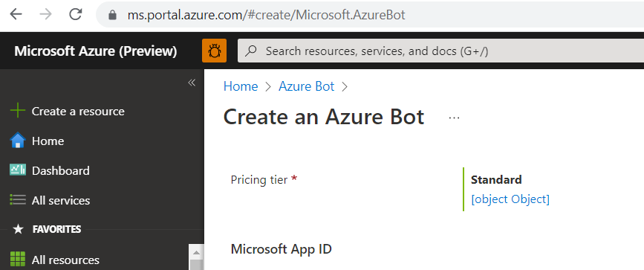Click the orange bug preview icon

(215, 51)
